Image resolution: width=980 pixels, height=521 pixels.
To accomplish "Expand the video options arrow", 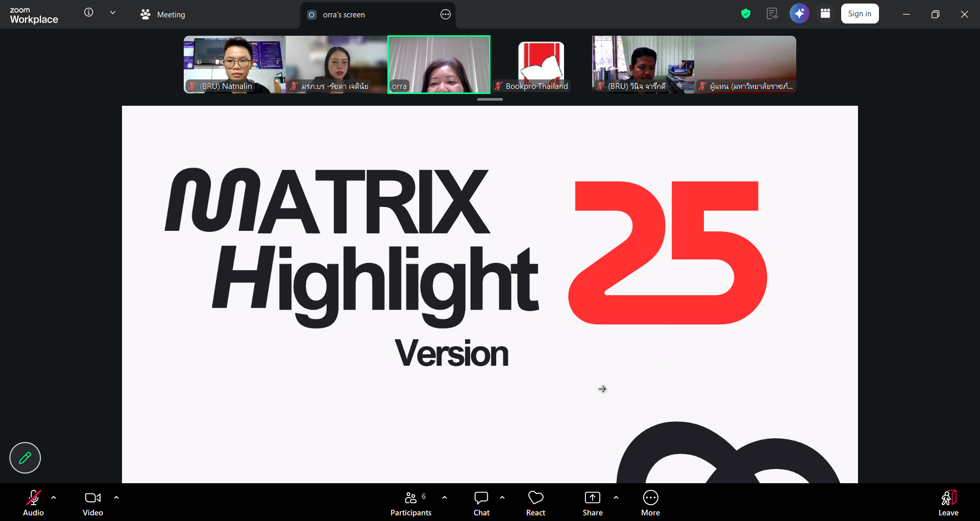I will pyautogui.click(x=116, y=498).
